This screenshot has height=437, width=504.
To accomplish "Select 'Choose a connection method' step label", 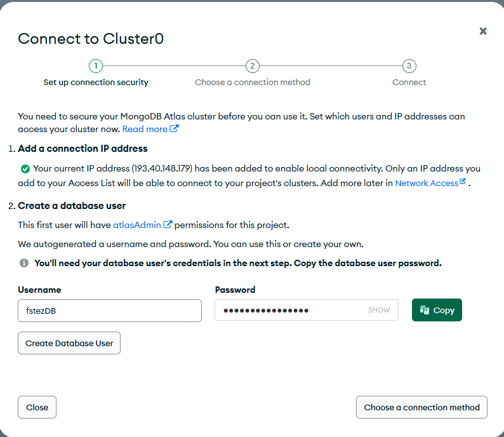I will tap(253, 83).
